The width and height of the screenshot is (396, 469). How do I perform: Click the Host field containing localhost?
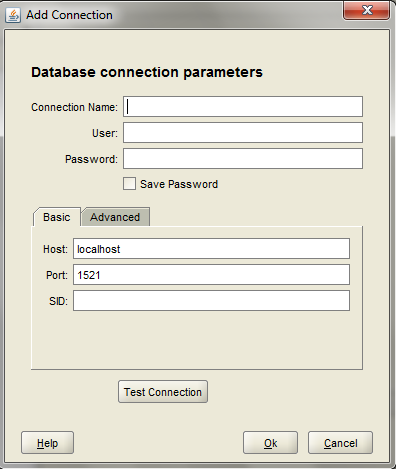click(211, 249)
